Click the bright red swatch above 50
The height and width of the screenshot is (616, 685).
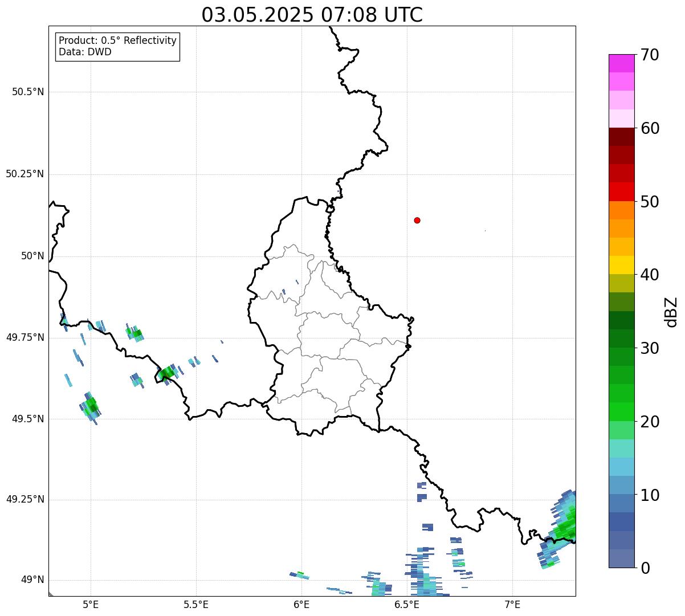pyautogui.click(x=621, y=192)
